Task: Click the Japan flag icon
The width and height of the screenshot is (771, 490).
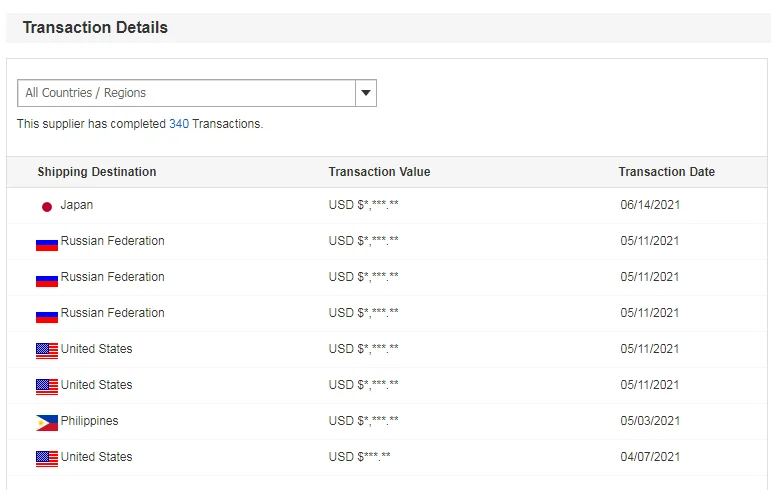Action: (46, 206)
